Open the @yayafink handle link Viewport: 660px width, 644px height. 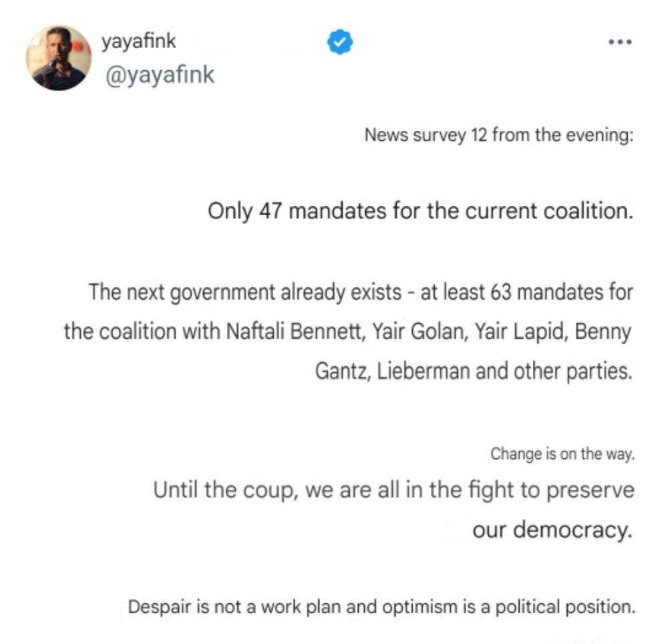(x=160, y=75)
